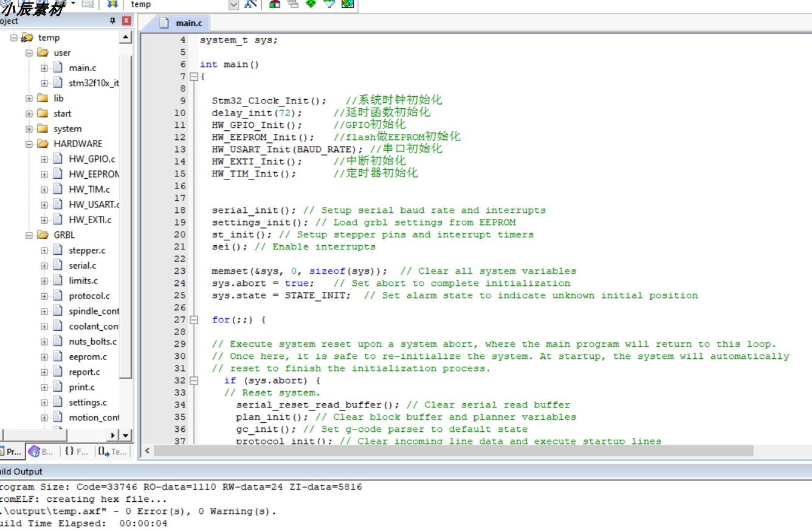Click the print.c file icon
Screen dimensions: 812x531
tap(58, 387)
